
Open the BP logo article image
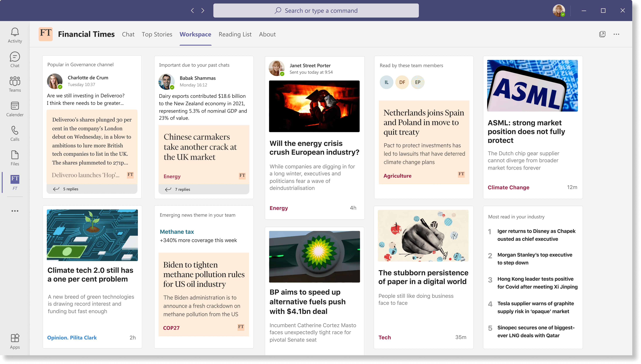314,257
